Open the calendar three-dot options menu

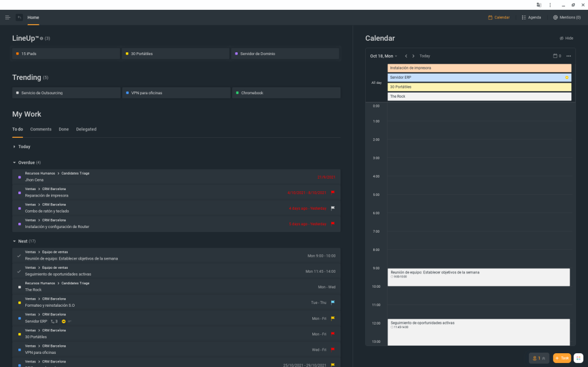tap(568, 56)
